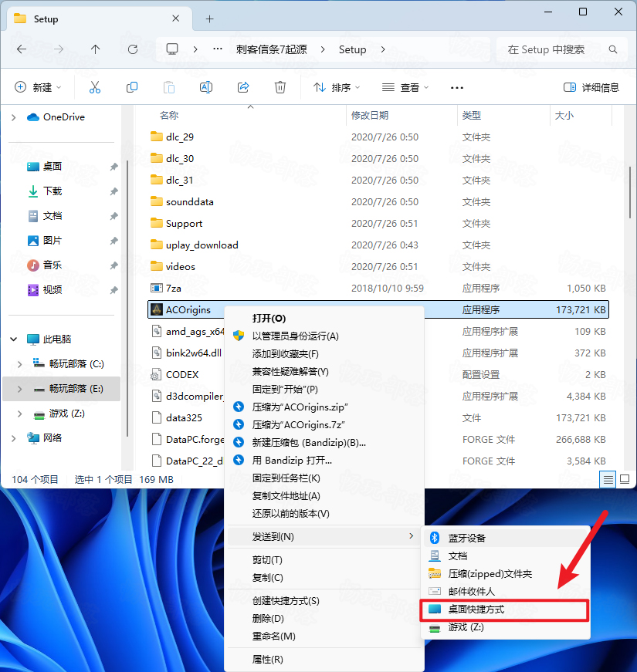
Task: Choose 创建快捷方式(S)
Action: [324, 601]
